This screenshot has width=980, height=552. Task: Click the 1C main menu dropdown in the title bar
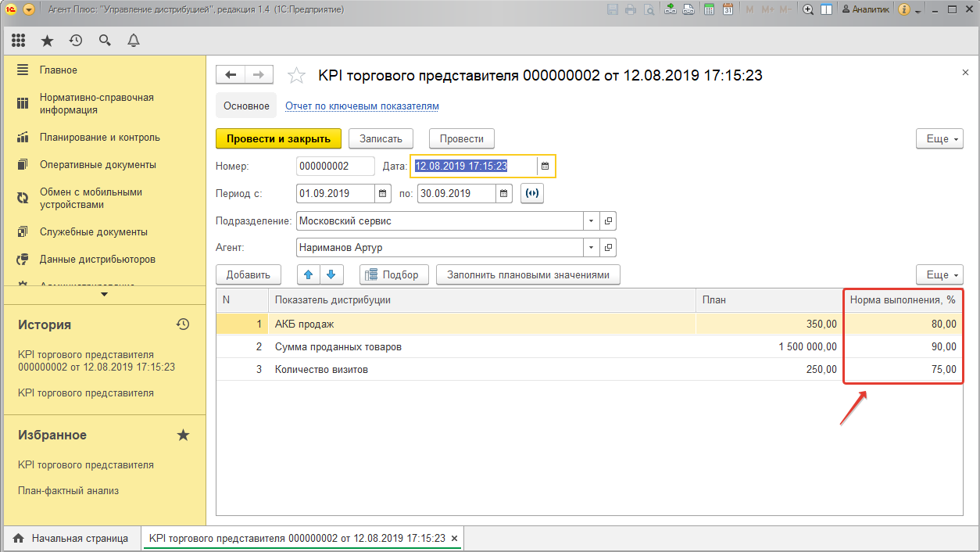(x=29, y=9)
